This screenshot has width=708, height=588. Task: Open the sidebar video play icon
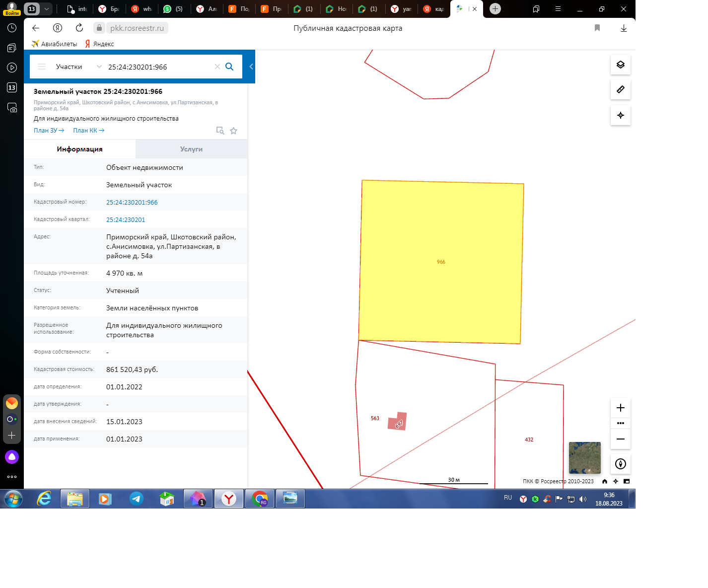12,68
